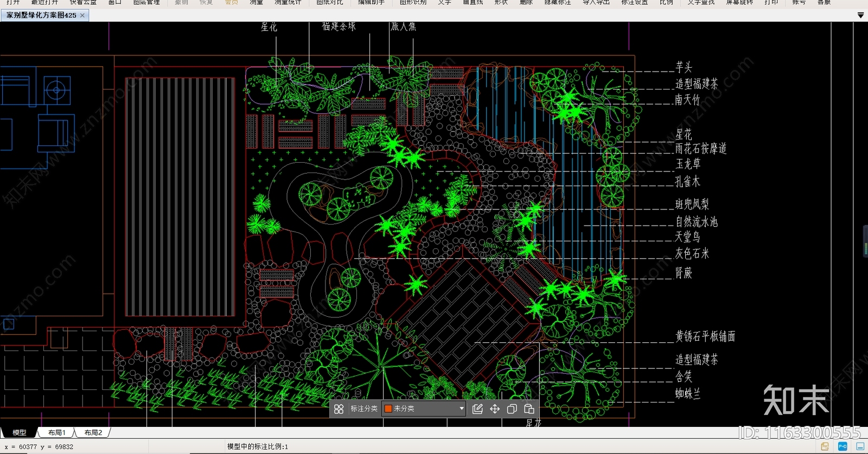Click the 雨花石按摩道 label
868x454 pixels.
point(701,149)
